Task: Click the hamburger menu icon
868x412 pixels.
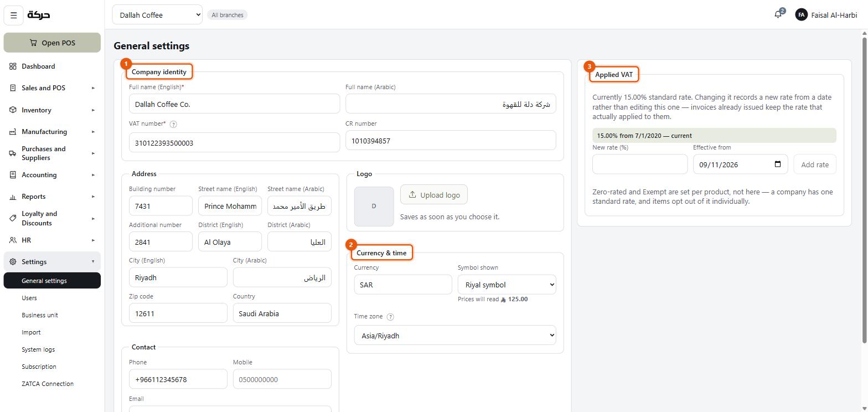Action: [14, 15]
